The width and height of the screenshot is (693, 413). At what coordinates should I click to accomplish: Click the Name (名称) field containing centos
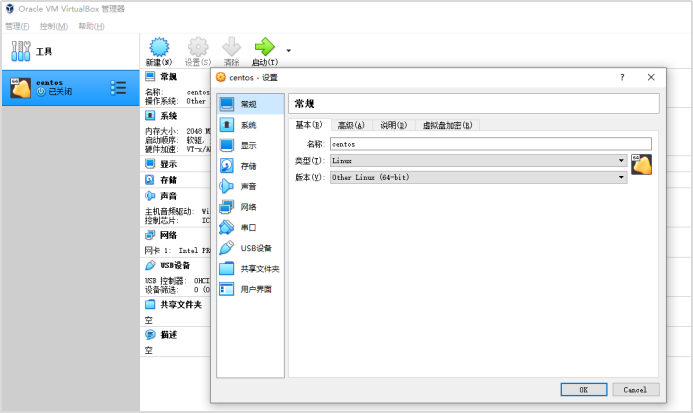[491, 144]
